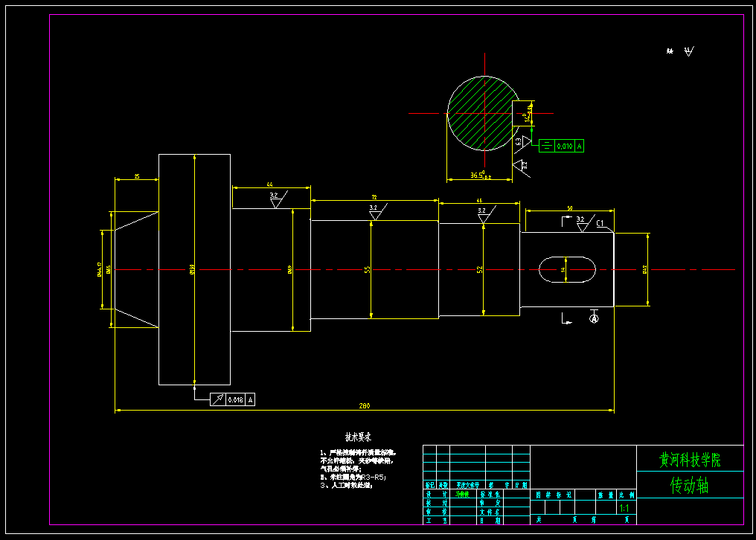Click the 3.2 roughness symbol below the 46 dimension
The height and width of the screenshot is (540, 756).
point(486,214)
